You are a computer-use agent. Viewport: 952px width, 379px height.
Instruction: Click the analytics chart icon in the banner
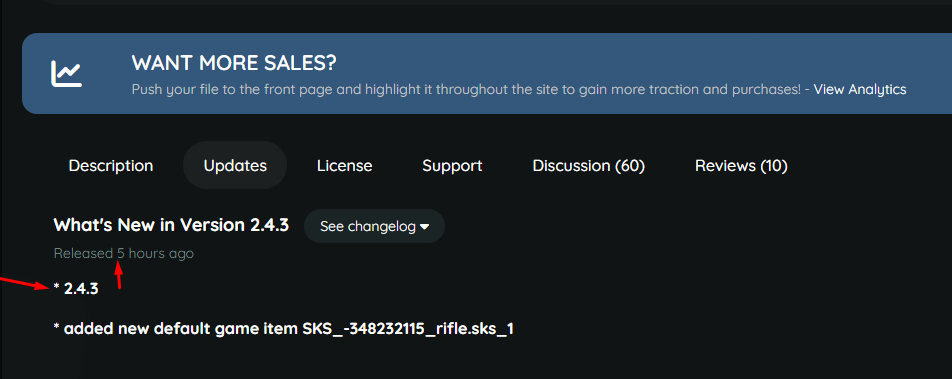pyautogui.click(x=66, y=73)
